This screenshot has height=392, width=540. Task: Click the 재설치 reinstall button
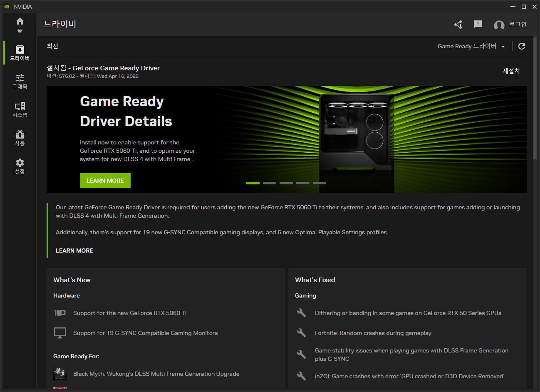click(x=511, y=71)
